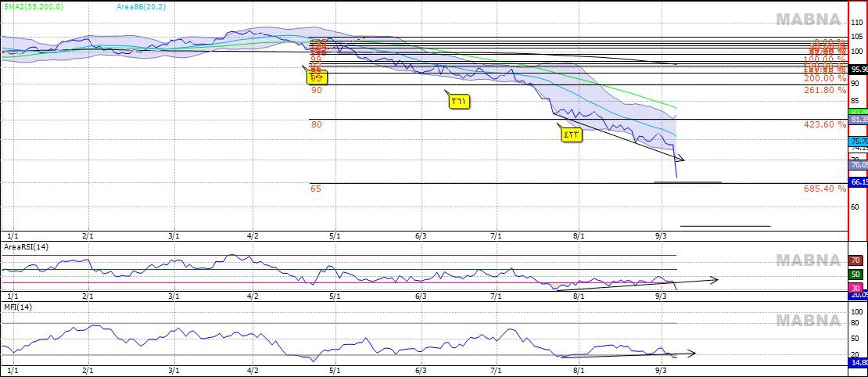Click the 423.60 % Fibonacci level label
The image size is (868, 377).
pyautogui.click(x=824, y=124)
